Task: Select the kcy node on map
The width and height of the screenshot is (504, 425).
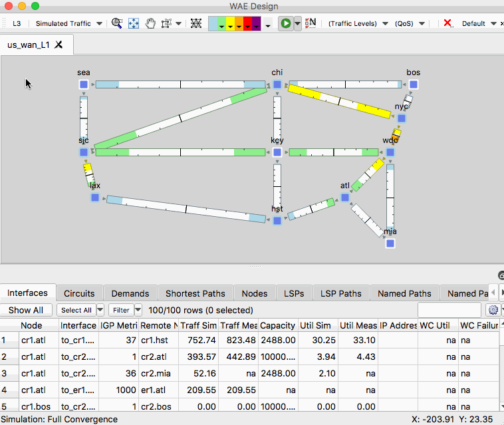Action: coord(277,152)
